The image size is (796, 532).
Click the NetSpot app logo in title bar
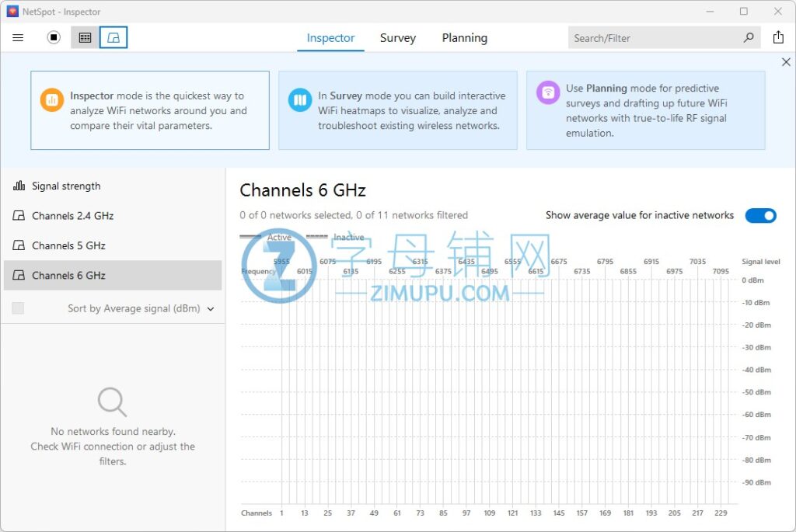(x=12, y=11)
